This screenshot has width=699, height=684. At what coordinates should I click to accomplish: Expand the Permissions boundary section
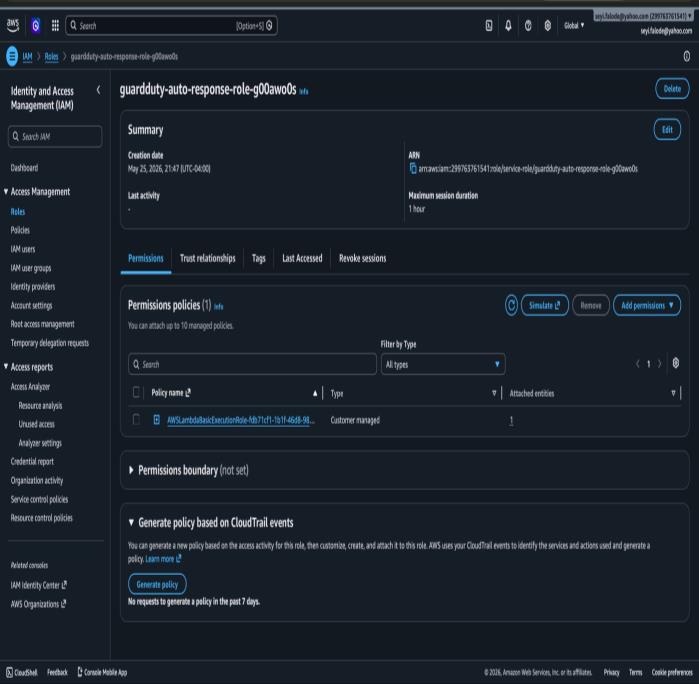[131, 470]
